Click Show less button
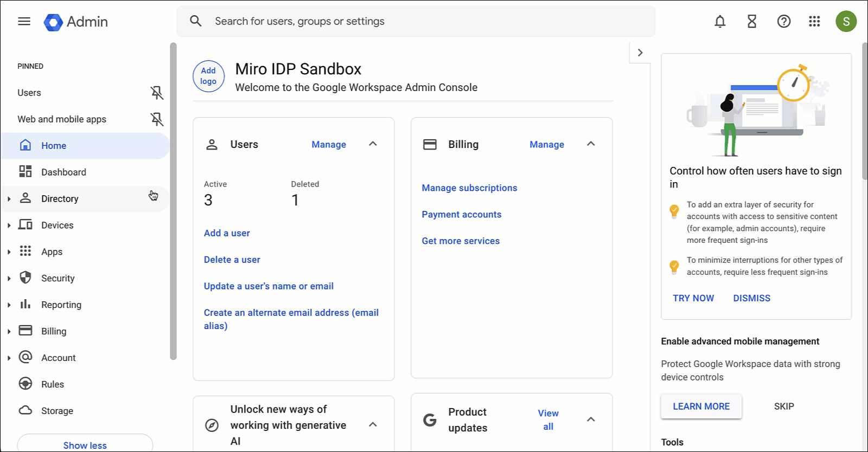 [85, 443]
